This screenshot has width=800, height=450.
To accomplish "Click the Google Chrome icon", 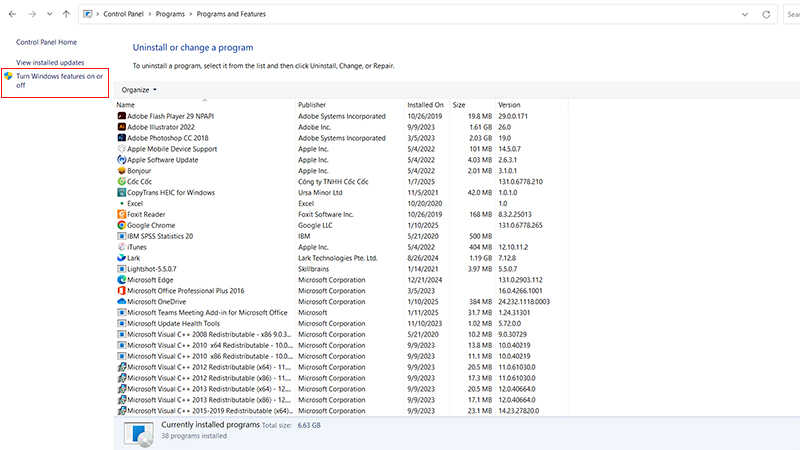I will pos(121,225).
